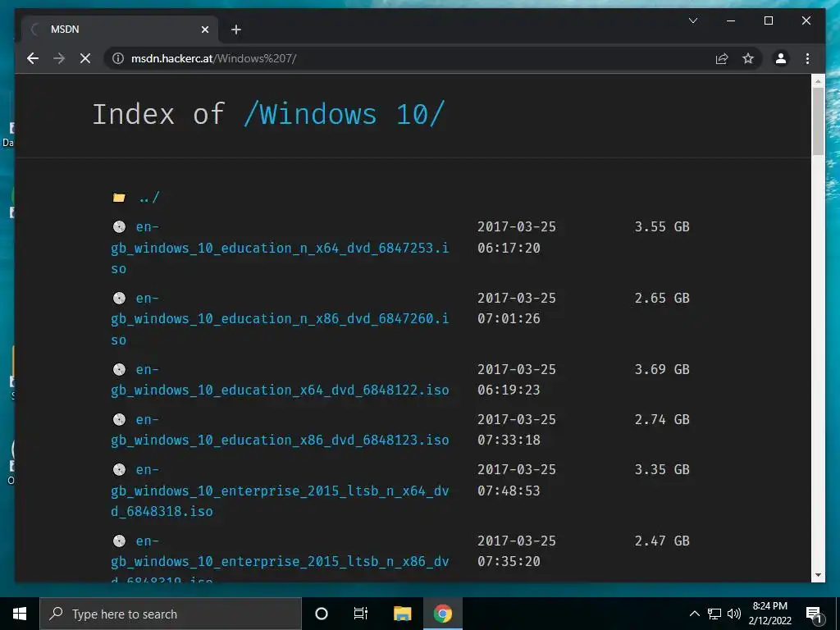
Task: Click the scrollbar down arrow
Action: (x=818, y=575)
